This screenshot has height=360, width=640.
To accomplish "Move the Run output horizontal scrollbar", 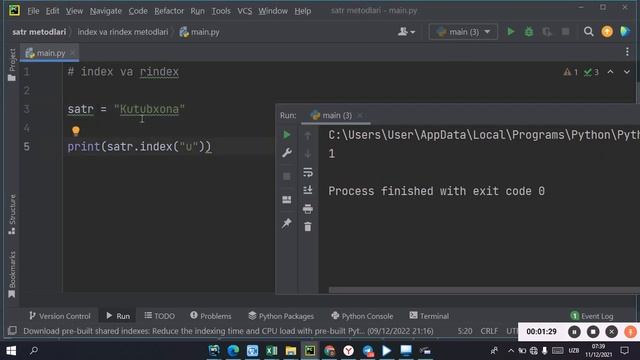I will 484,290.
